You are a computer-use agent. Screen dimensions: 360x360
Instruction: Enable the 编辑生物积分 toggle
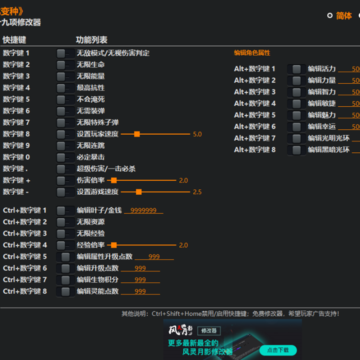(x=65, y=280)
